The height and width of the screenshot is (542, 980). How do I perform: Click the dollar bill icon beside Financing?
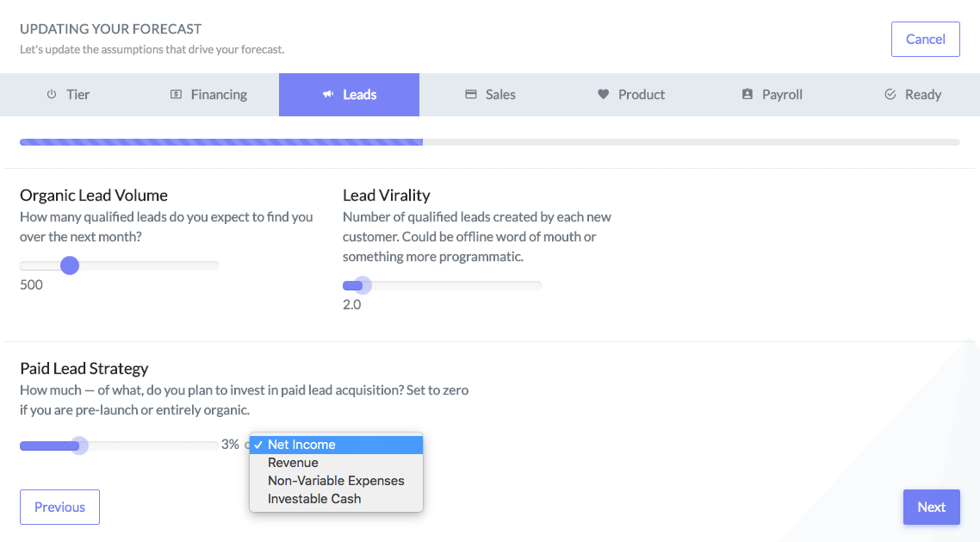coord(176,95)
